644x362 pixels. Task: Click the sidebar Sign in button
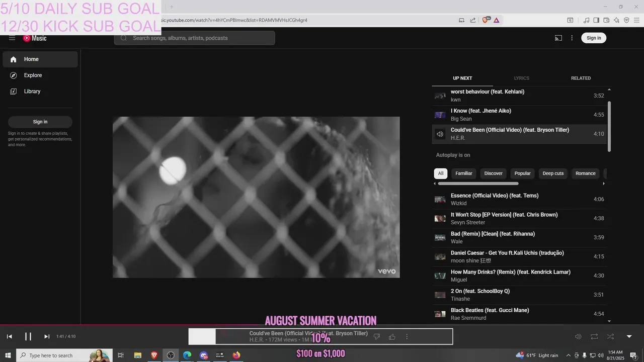[40, 122]
